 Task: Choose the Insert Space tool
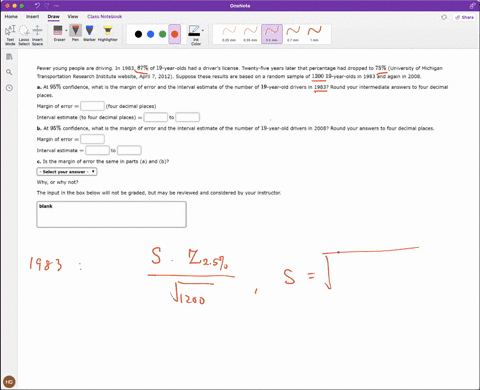(37, 34)
